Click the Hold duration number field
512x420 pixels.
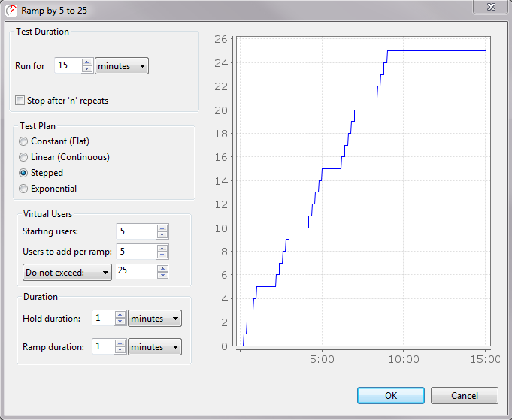(x=104, y=318)
